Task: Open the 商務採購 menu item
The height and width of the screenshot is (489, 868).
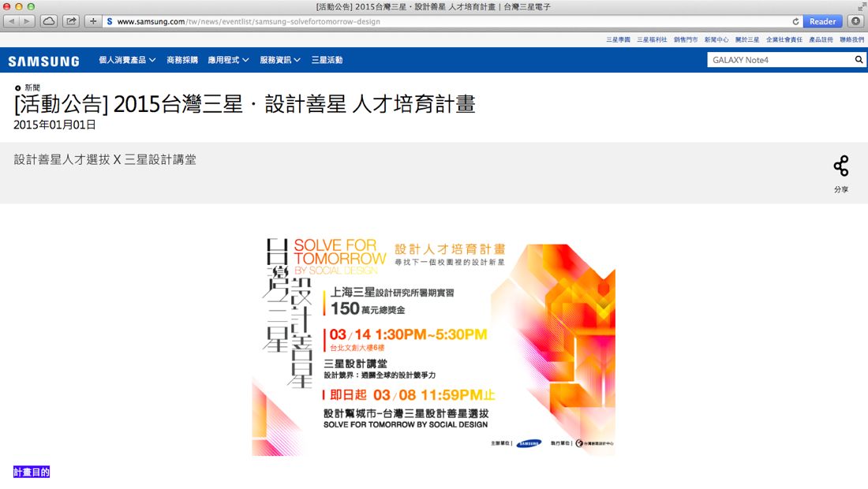Action: tap(182, 60)
